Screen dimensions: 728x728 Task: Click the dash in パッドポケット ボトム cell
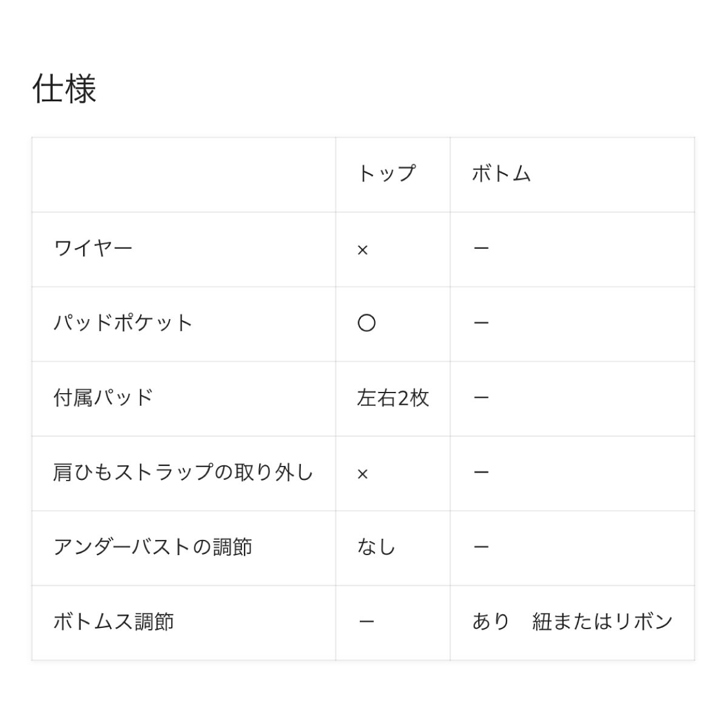pyautogui.click(x=481, y=323)
